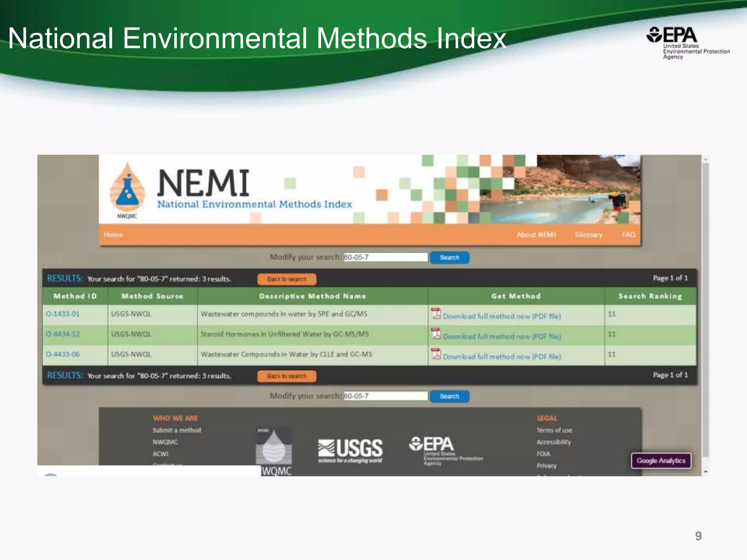Open About NEMI page

[536, 235]
